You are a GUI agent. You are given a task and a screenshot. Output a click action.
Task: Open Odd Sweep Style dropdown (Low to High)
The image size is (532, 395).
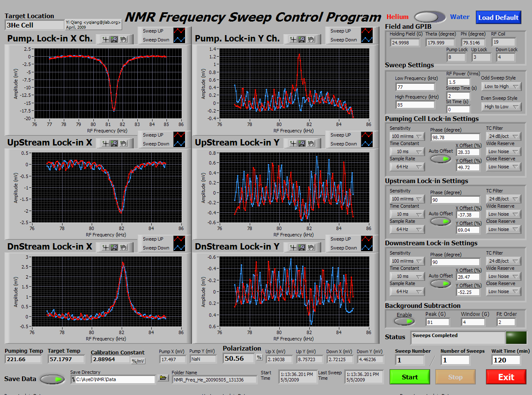click(501, 86)
